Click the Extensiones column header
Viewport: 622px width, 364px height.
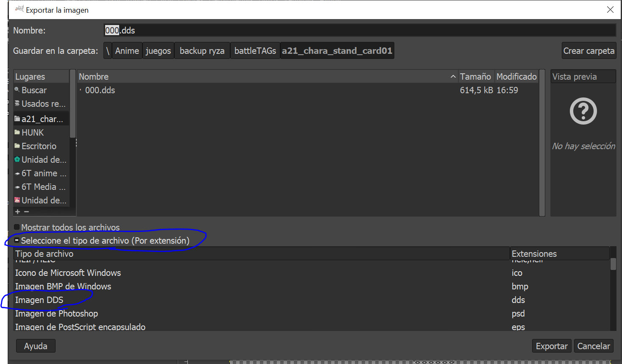tap(560, 254)
